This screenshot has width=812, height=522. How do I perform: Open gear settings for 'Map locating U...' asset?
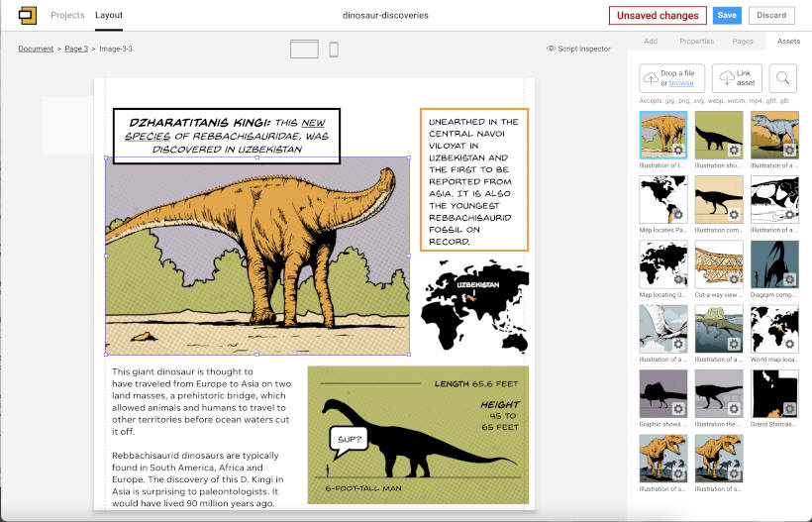coord(678,279)
